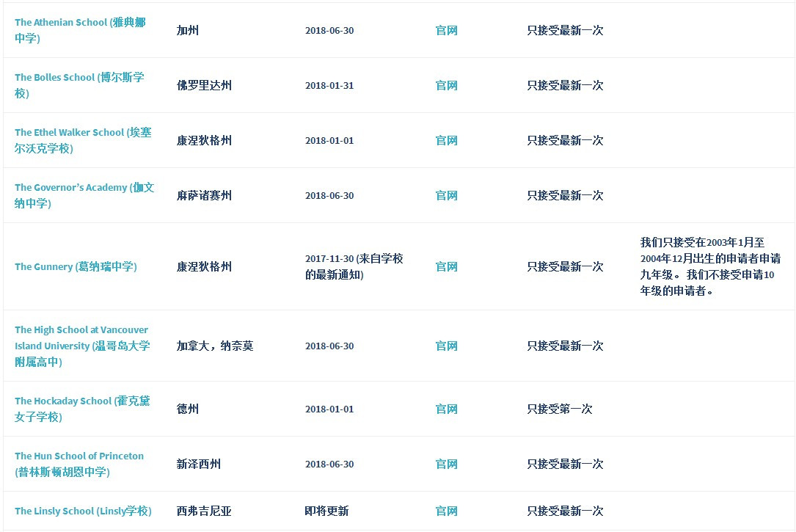Select 康涅狄格州 in The Ethel Walker School row
The height and width of the screenshot is (532, 796).
(x=204, y=140)
